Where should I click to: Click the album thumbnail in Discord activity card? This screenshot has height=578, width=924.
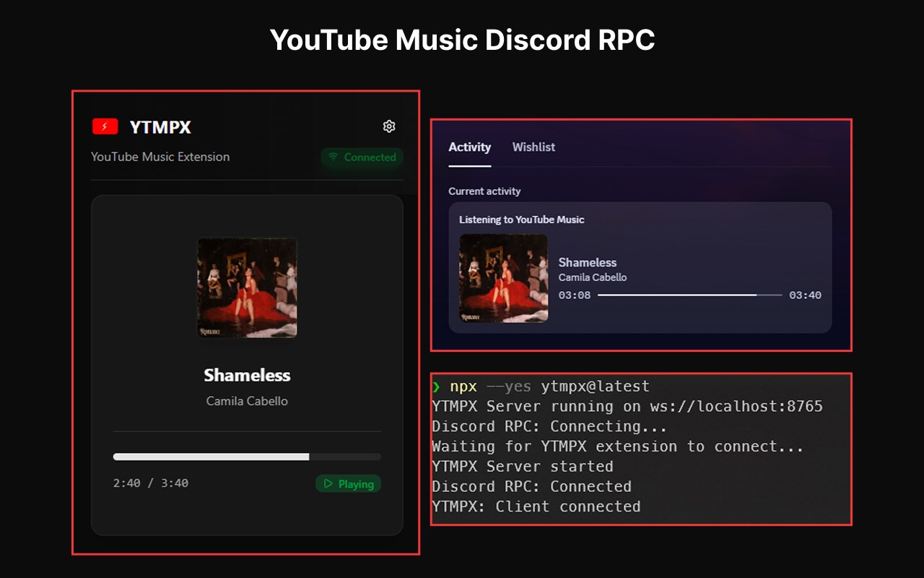pos(504,278)
